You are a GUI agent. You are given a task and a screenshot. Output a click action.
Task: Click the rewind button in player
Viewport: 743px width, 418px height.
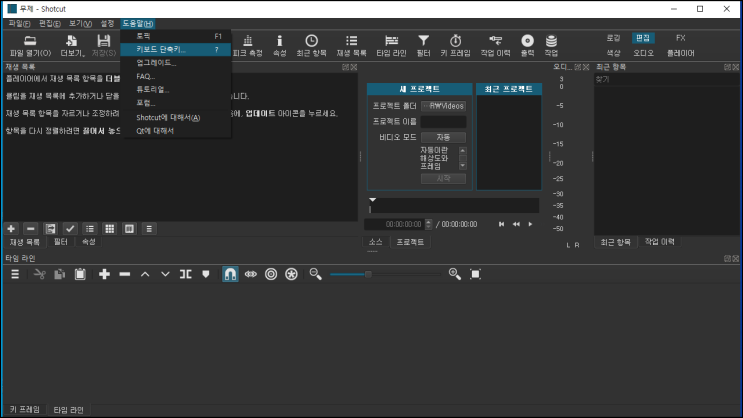coord(516,224)
